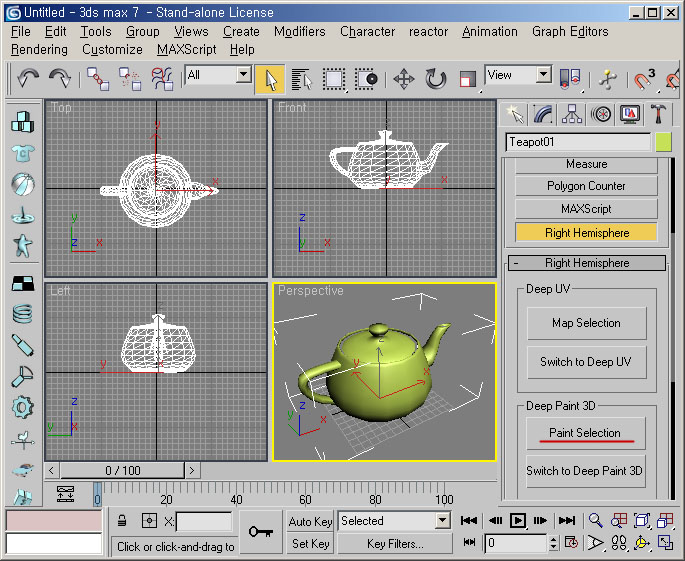Click Switch to Deep UV button
The width and height of the screenshot is (685, 561).
586,362
